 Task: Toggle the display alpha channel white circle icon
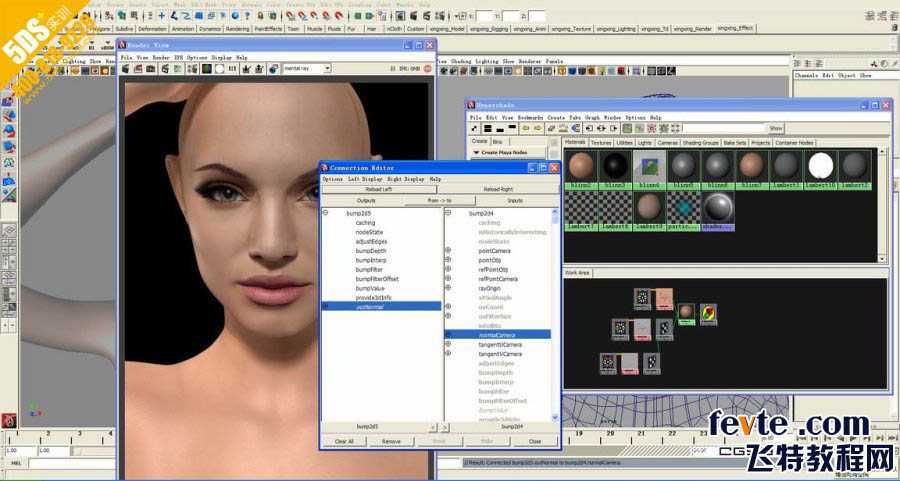pos(219,69)
